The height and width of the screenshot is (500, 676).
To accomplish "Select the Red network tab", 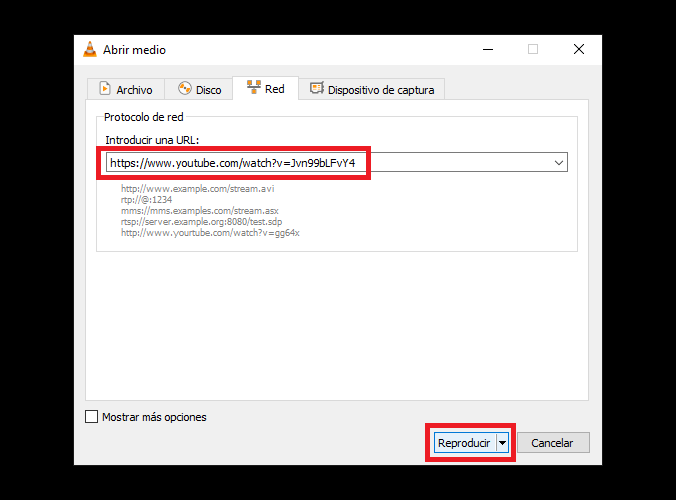I will tap(266, 88).
